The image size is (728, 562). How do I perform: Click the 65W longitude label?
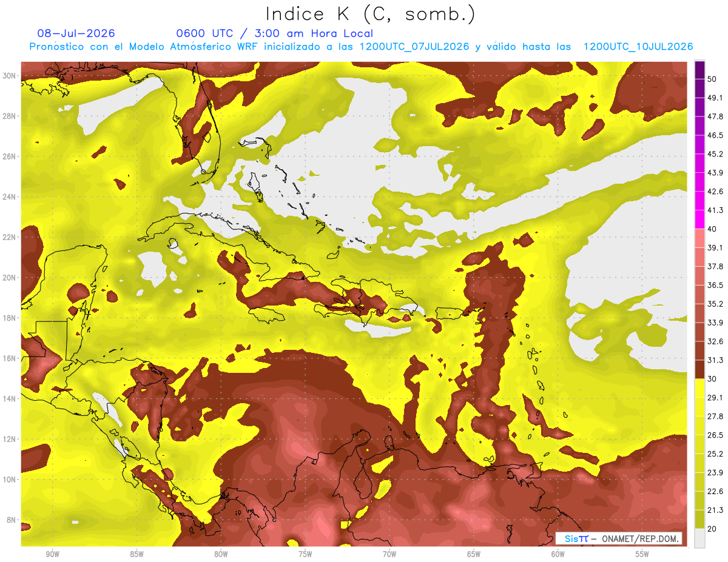point(474,554)
